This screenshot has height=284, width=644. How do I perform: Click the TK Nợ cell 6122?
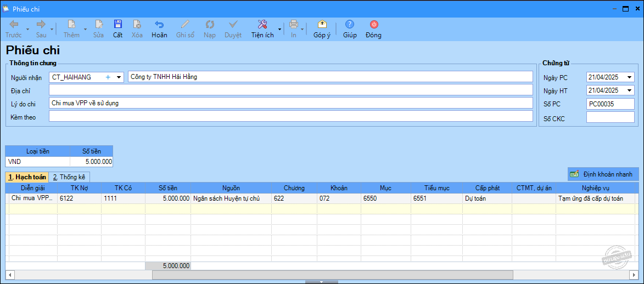click(79, 198)
